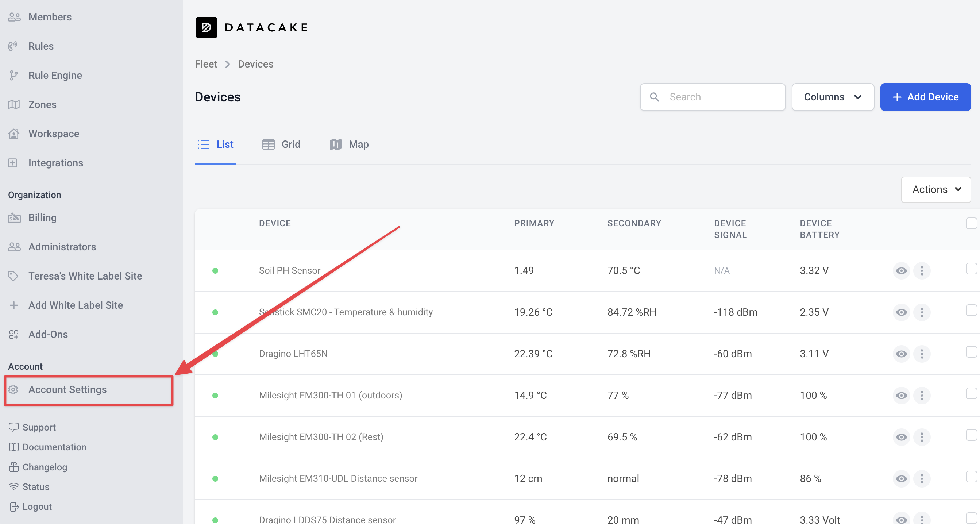The image size is (980, 524).
Task: Click the Zones map icon in sidebar
Action: tap(14, 105)
